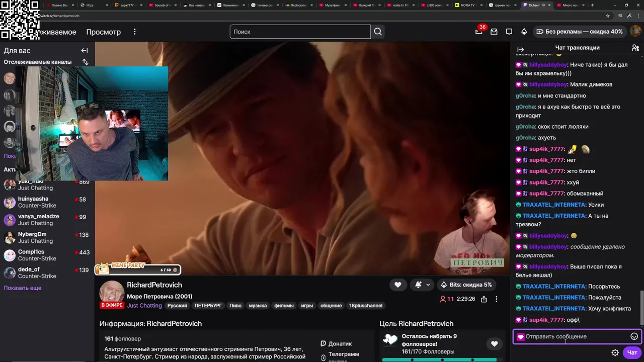The height and width of the screenshot is (362, 644).
Task: Open the chat bubble icon in the top bar
Action: (x=509, y=32)
